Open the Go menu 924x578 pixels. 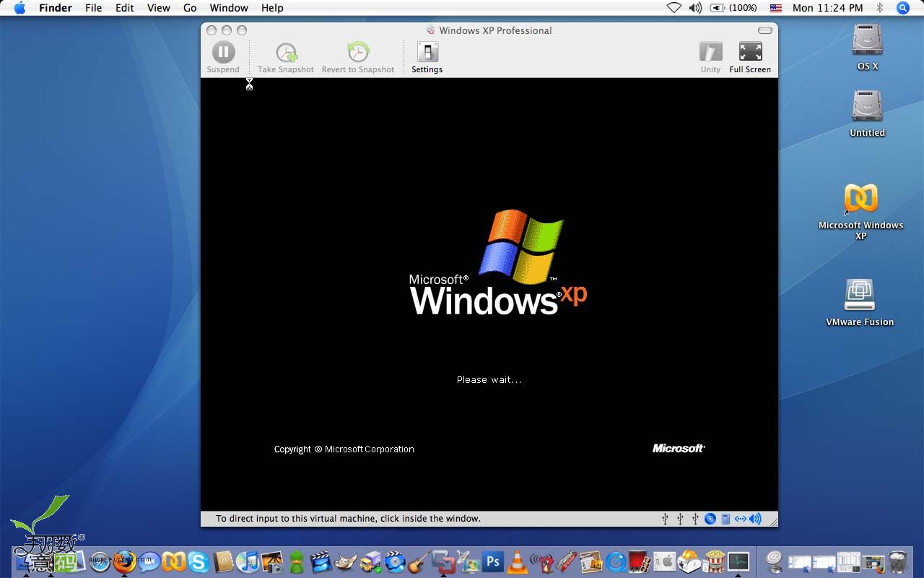[190, 8]
